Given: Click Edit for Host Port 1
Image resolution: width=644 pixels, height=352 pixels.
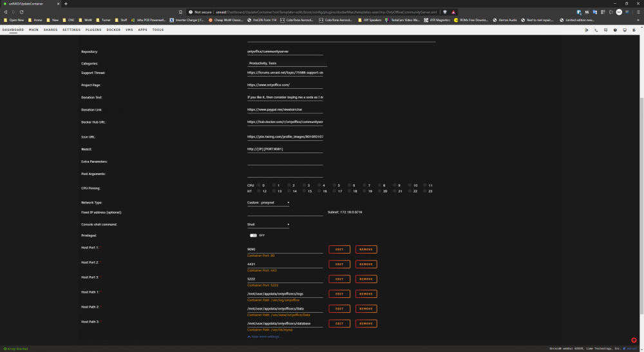Looking at the screenshot, I should (x=339, y=250).
